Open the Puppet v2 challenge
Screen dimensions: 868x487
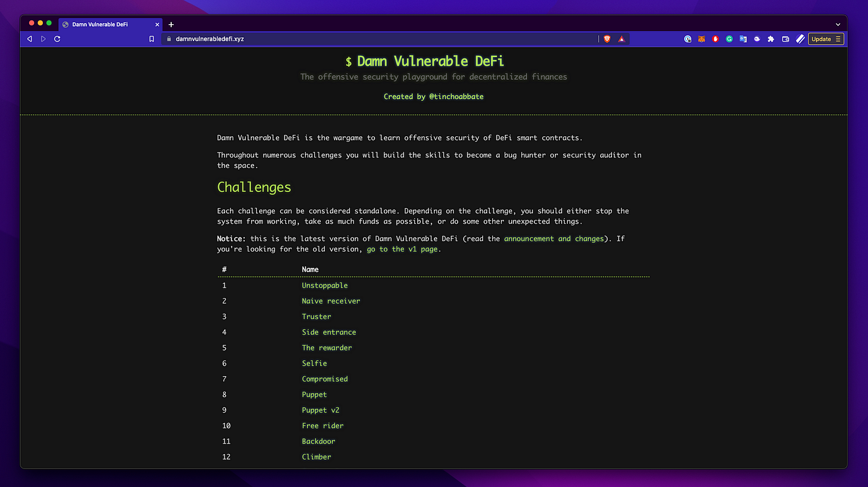pos(321,410)
